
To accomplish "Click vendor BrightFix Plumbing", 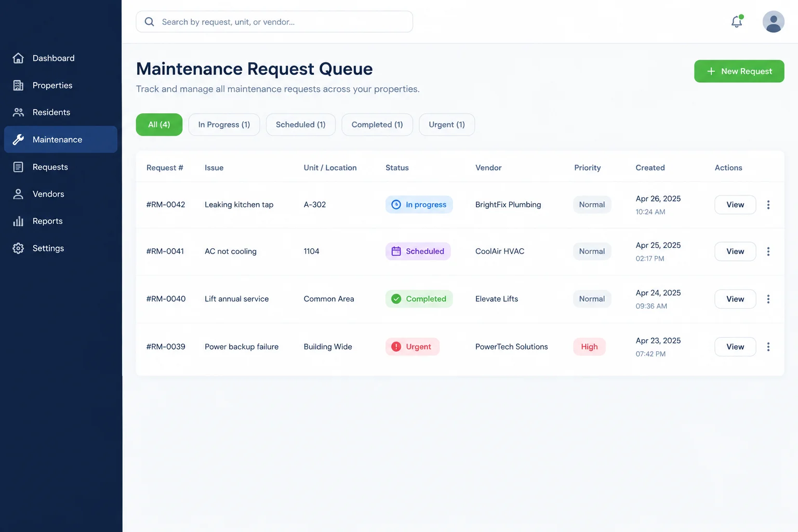I will click(x=508, y=205).
